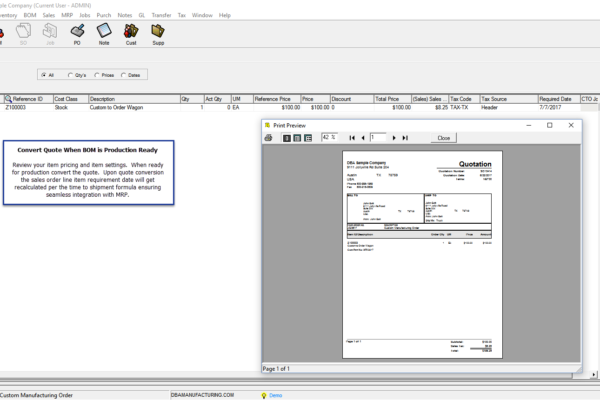Click the TAX-TX tax code cell
The image size is (600, 400).
click(x=464, y=108)
